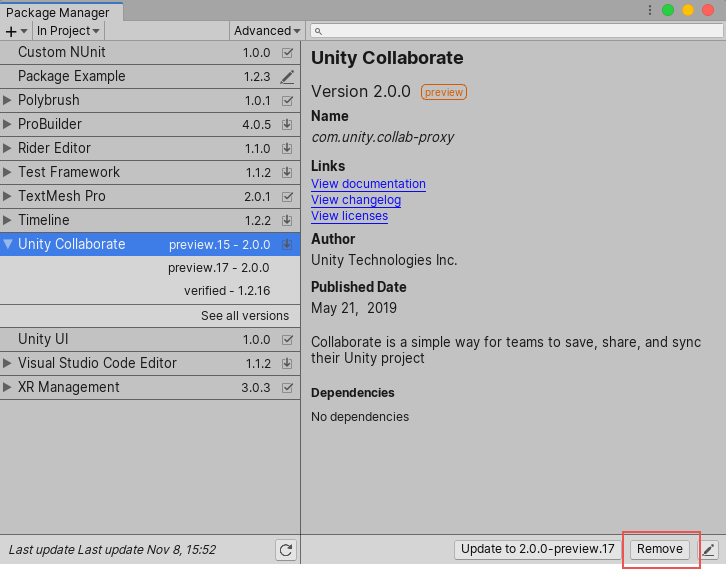Collapse the Unity Collaborate version list

pos(8,244)
